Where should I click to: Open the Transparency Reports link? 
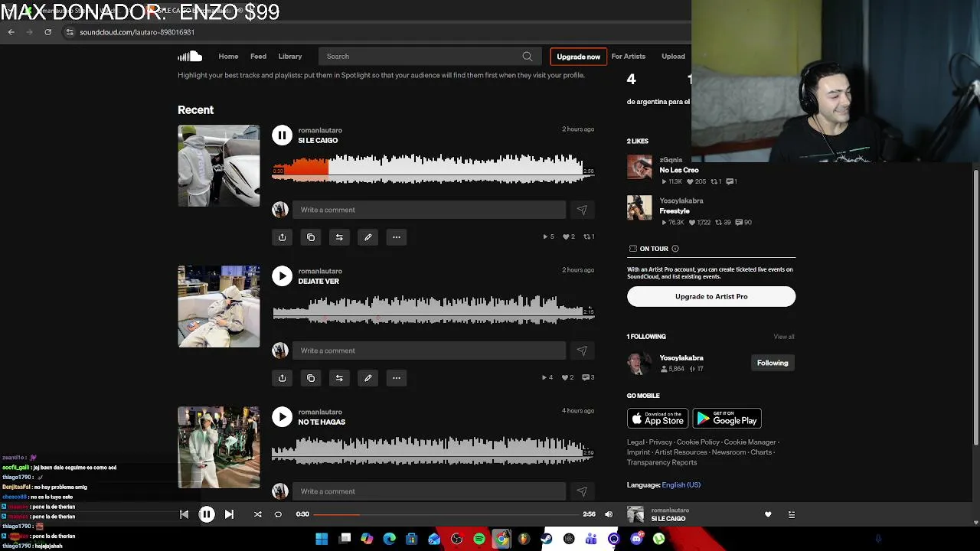[x=662, y=462]
